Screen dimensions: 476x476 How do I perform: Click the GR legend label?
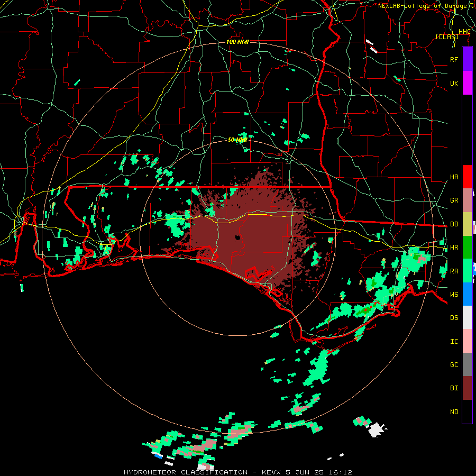coord(454,200)
